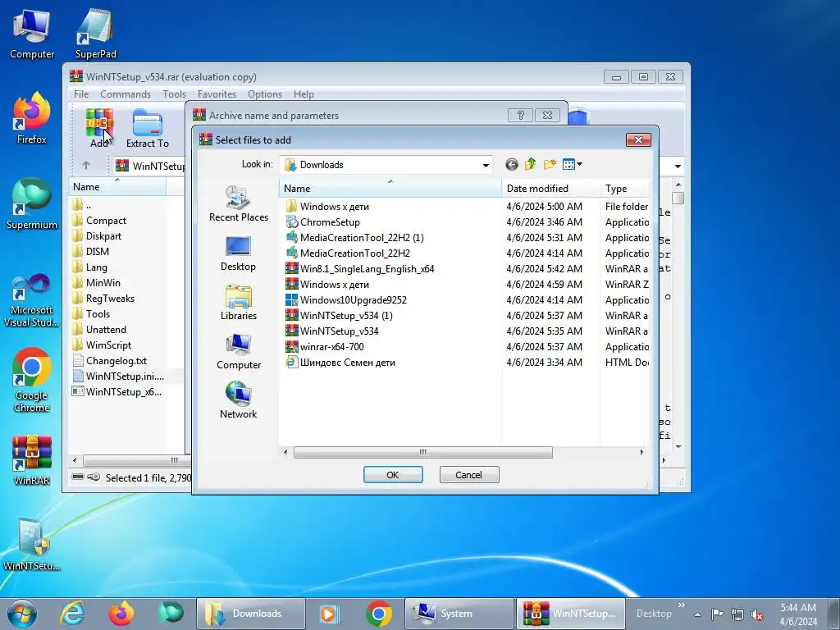Click the Windows Start button
840x630 pixels.
coord(22,614)
